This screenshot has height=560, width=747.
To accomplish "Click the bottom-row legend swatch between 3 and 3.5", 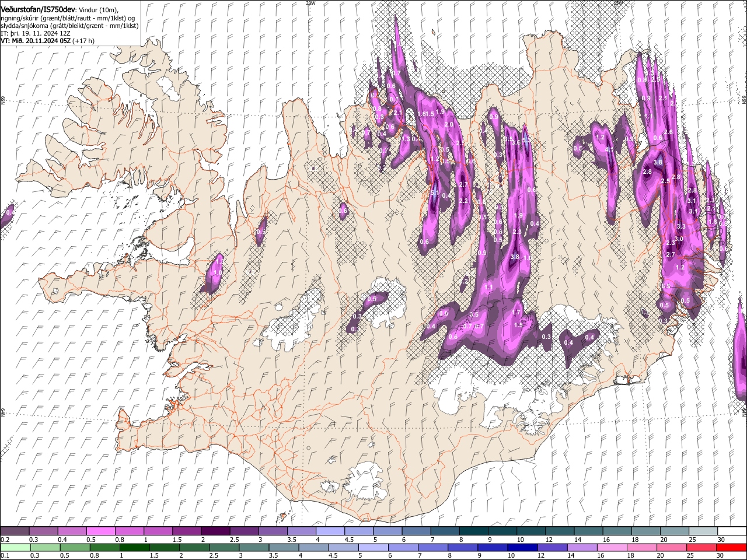I will [253, 547].
